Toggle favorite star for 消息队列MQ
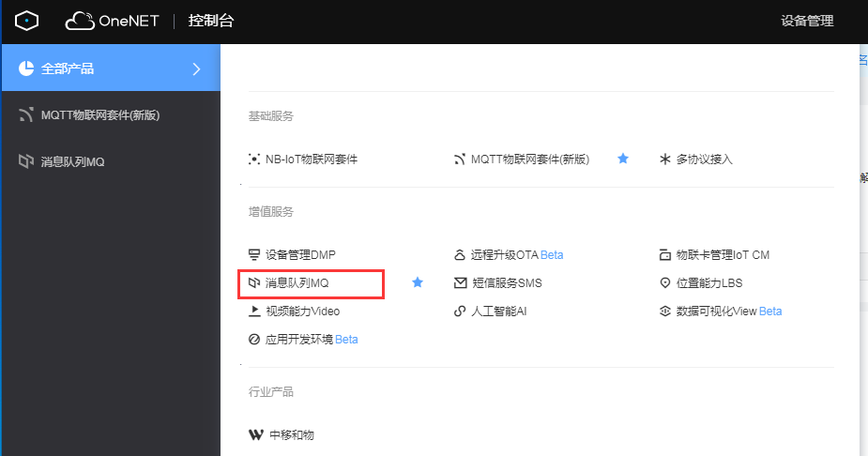This screenshot has width=868, height=456. (x=418, y=282)
